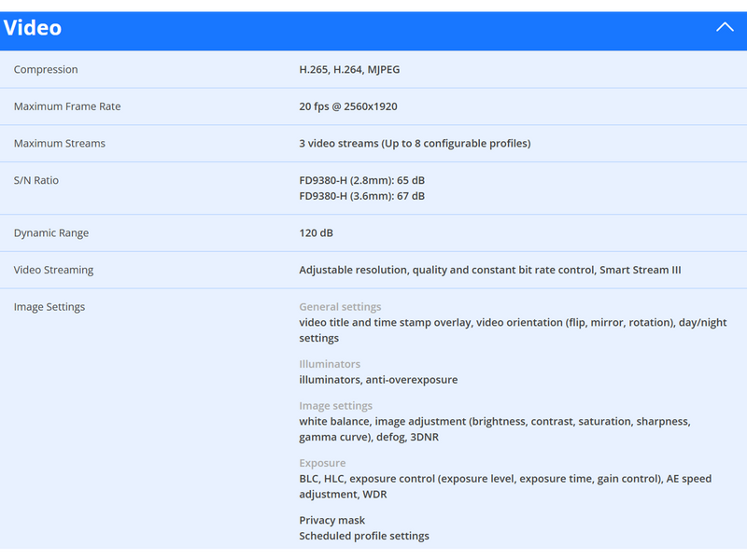Screen dimensions: 747x560
Task: Select the Smart Stream III description text
Action: point(490,270)
